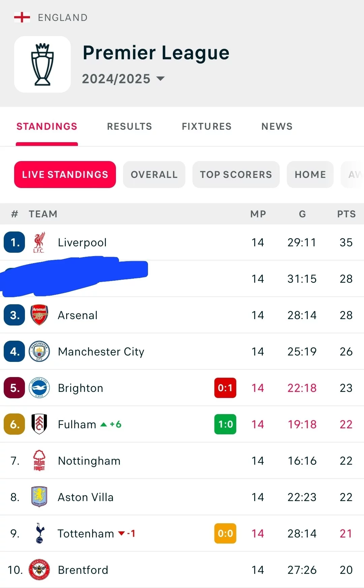Click the Brighton club badge

pyautogui.click(x=39, y=388)
